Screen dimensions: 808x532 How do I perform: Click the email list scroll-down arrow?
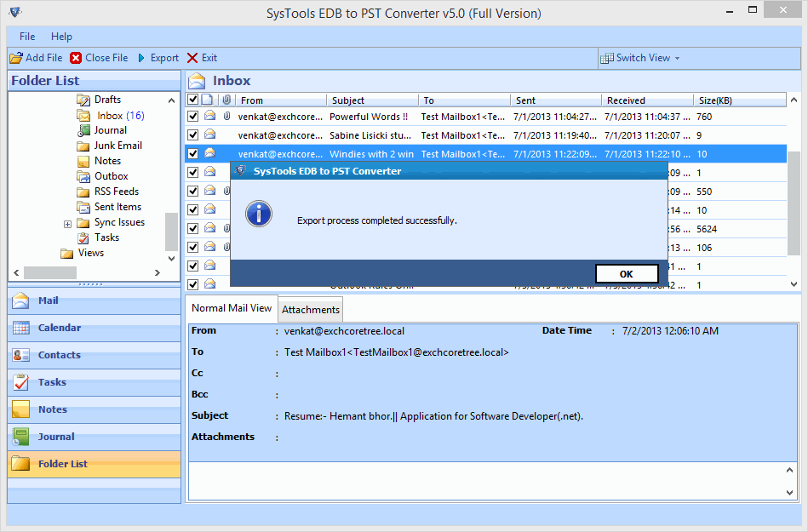point(794,283)
